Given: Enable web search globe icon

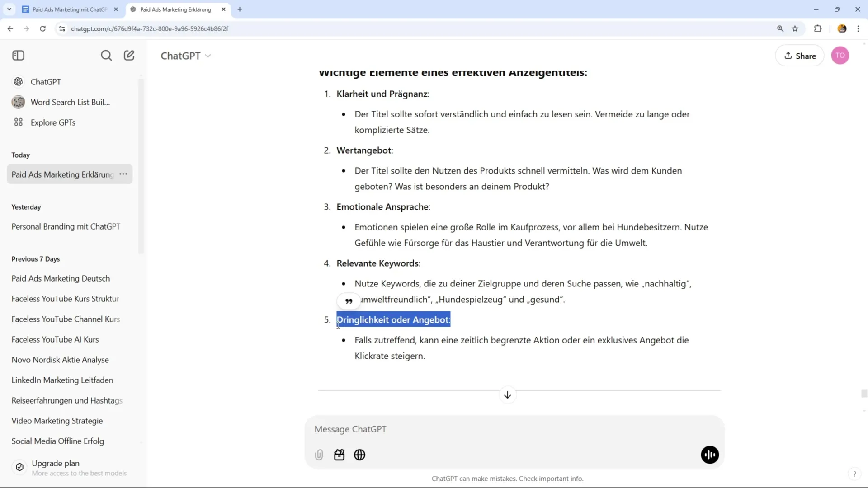Looking at the screenshot, I should [x=360, y=455].
